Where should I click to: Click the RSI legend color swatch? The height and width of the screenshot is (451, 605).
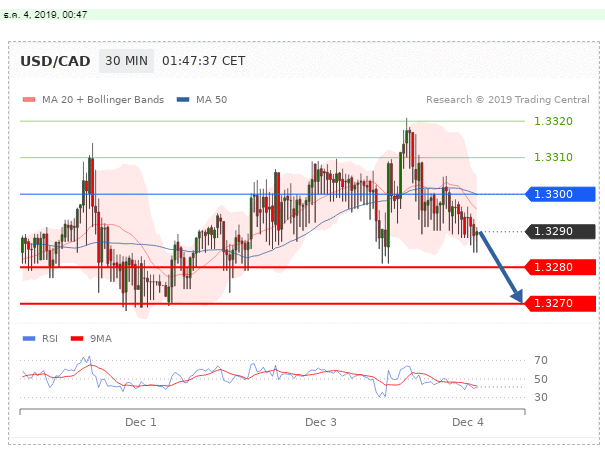[29, 339]
